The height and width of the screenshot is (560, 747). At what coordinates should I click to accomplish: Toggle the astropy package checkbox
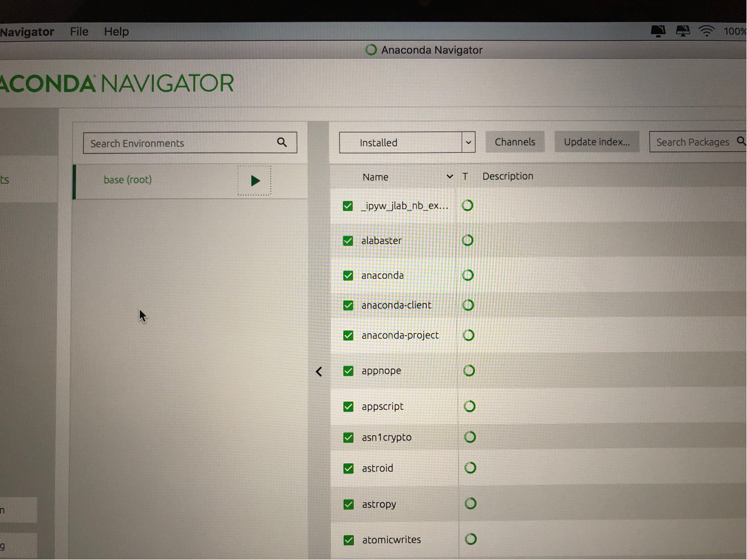coord(348,504)
